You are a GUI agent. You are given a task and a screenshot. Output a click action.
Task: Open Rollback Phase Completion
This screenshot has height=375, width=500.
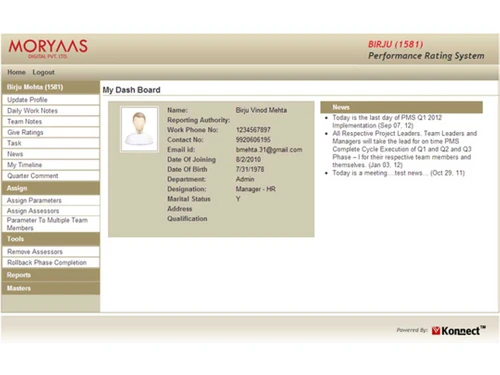[x=51, y=262]
